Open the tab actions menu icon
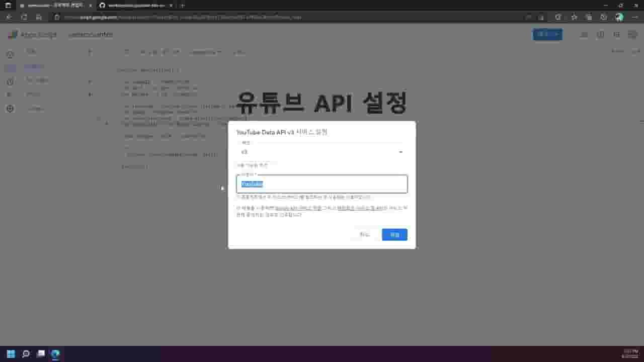644x362 pixels. coord(8,6)
